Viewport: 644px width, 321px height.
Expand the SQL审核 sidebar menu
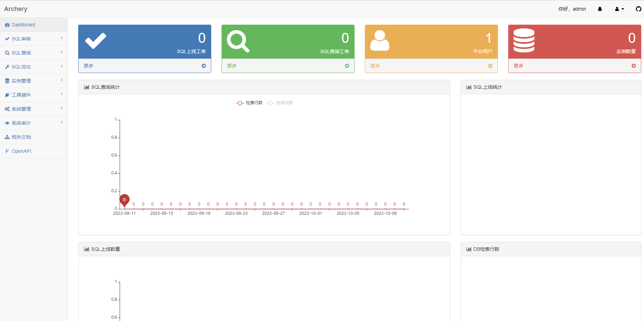[x=34, y=39]
